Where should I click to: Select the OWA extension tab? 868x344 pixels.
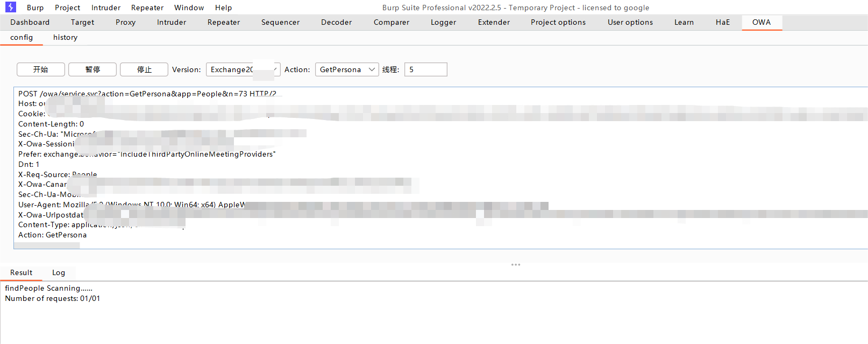[x=762, y=22]
